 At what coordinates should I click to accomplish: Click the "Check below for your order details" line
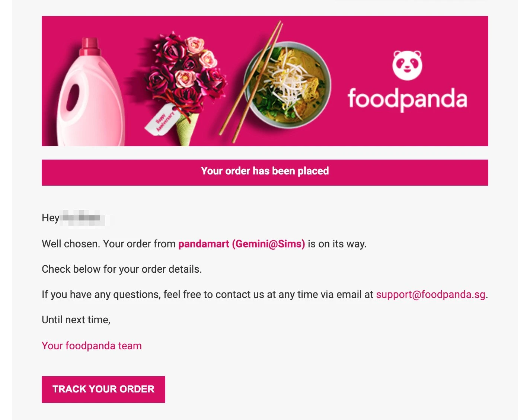coord(122,269)
